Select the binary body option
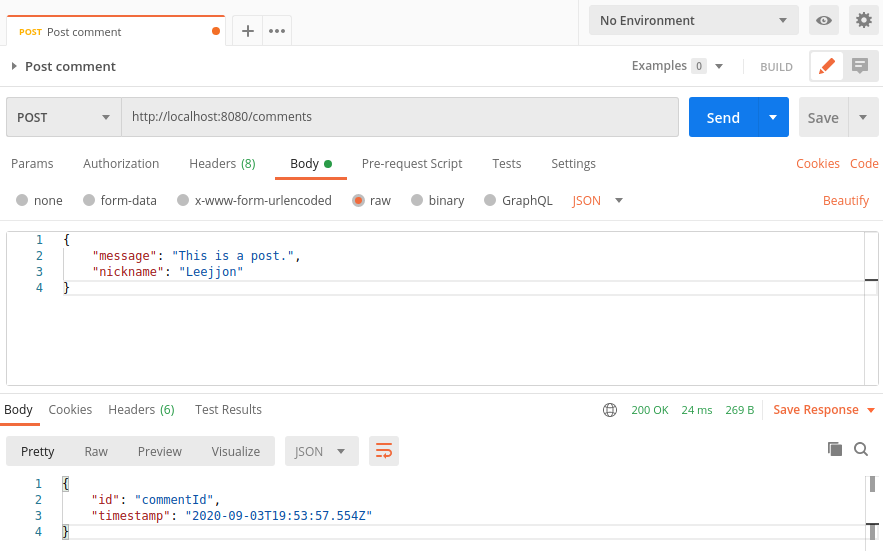Image resolution: width=883 pixels, height=551 pixels. tap(438, 201)
